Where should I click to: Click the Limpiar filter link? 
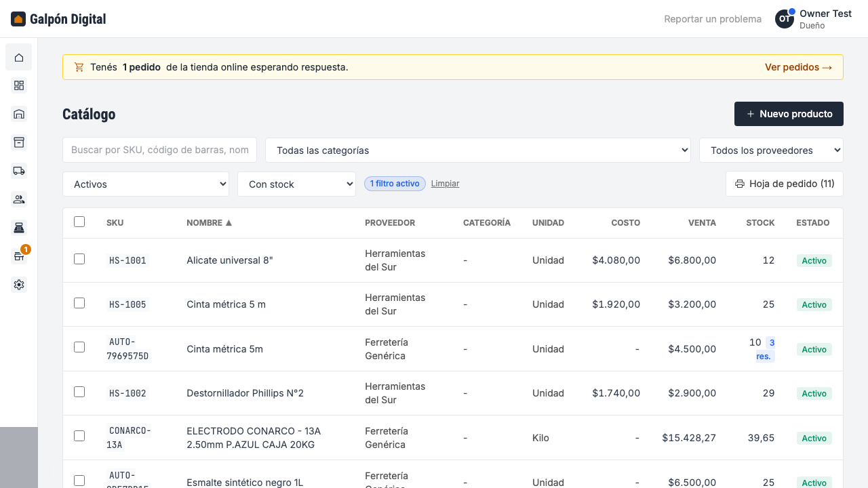click(x=445, y=184)
